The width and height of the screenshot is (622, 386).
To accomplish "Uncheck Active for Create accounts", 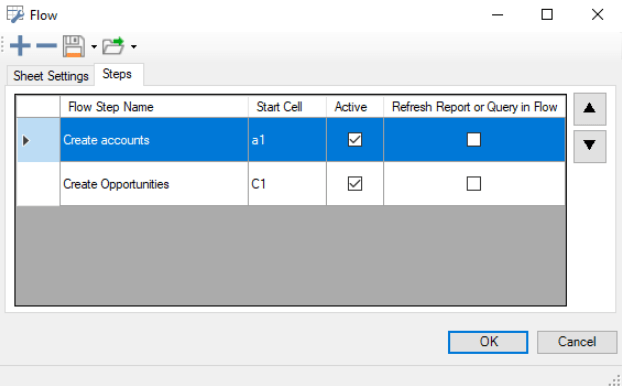I will [x=355, y=140].
